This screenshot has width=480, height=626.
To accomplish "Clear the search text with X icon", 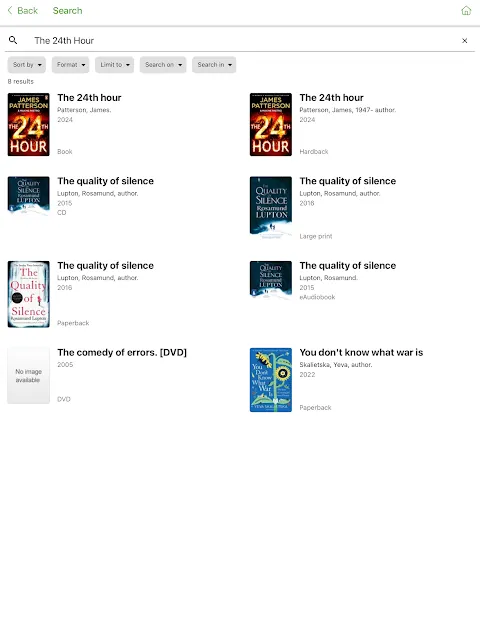I will pyautogui.click(x=464, y=41).
